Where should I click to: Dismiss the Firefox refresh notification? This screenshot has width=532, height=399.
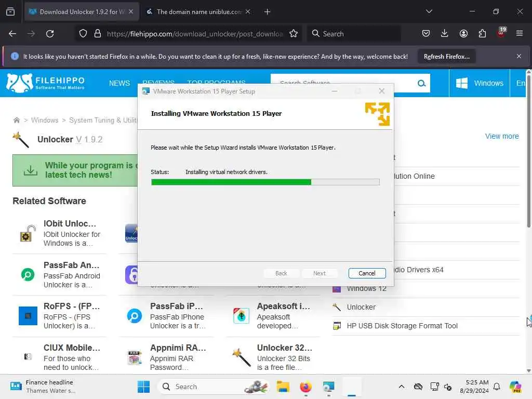coord(519,56)
